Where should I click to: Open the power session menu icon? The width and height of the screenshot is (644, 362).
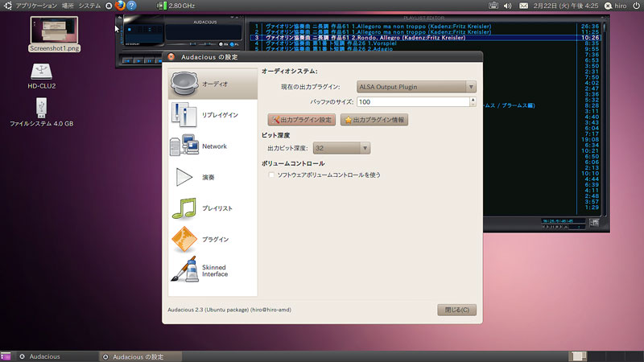point(636,6)
